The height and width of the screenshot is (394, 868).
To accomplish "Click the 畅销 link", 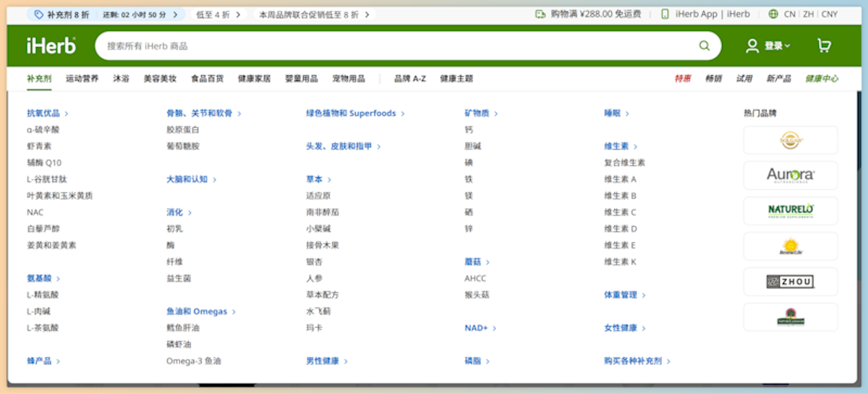I will (x=713, y=78).
